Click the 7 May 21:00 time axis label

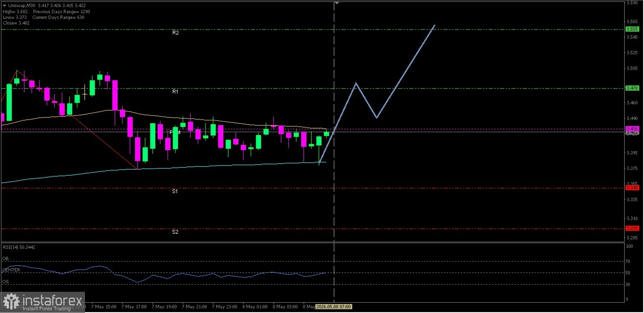coord(195,306)
